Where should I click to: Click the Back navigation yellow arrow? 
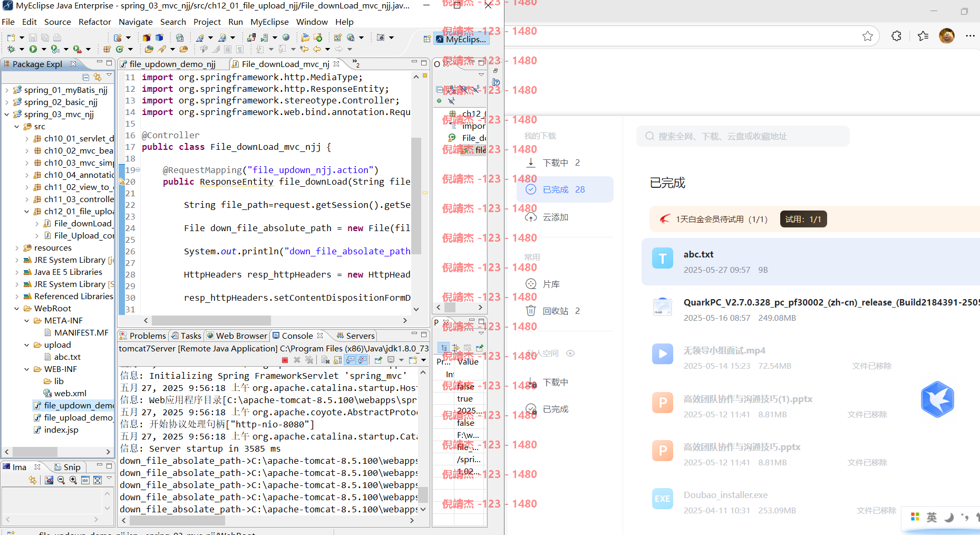coord(317,49)
